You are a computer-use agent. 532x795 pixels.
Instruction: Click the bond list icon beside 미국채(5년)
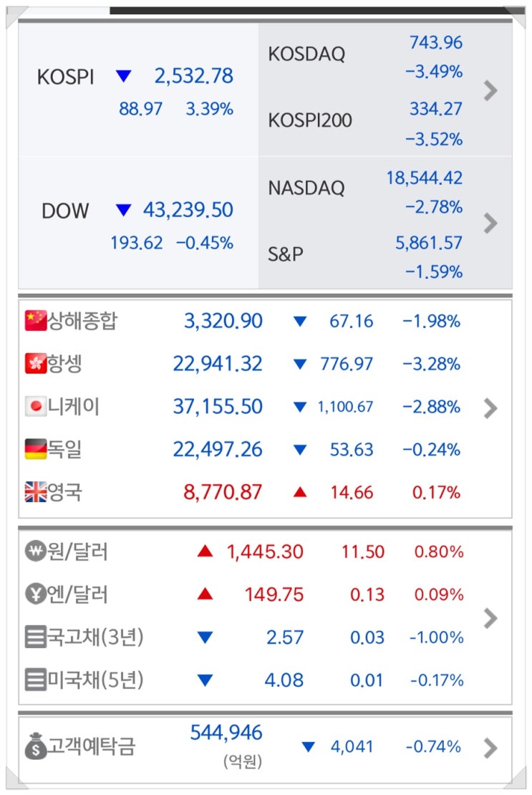tap(35, 680)
